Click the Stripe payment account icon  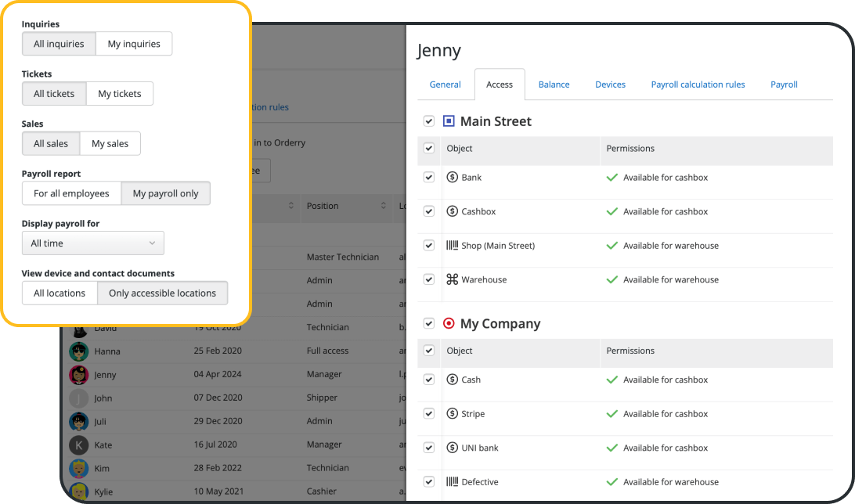[x=453, y=413]
